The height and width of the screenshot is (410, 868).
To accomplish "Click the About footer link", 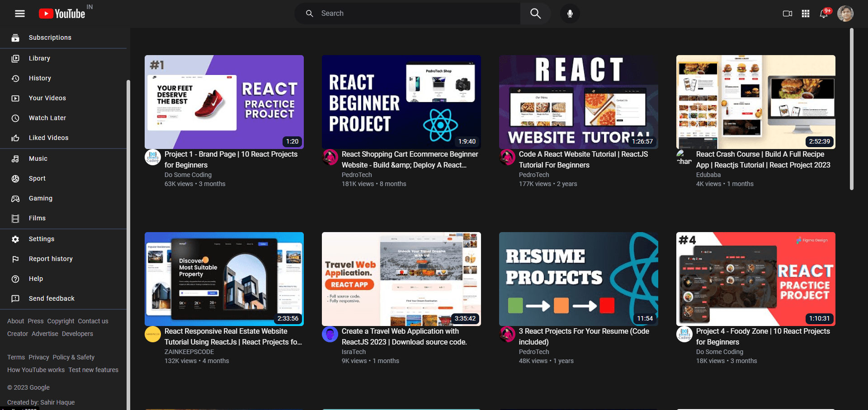I will point(15,321).
